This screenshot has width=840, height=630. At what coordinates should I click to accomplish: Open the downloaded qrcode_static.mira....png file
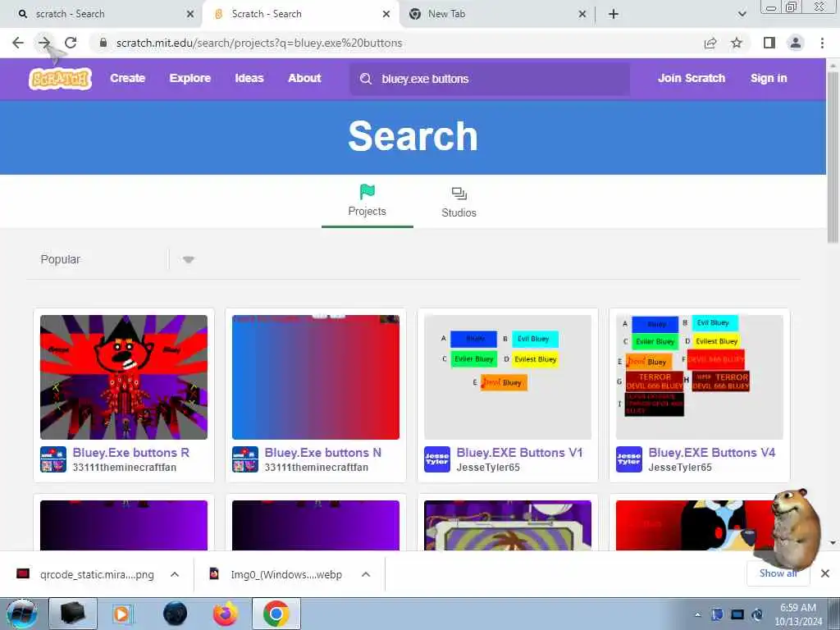85,574
